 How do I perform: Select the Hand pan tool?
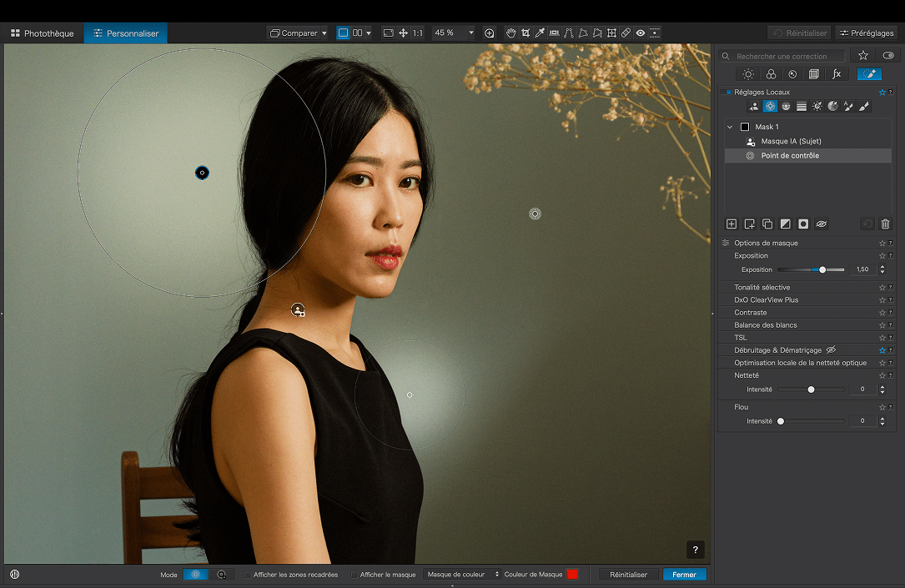(510, 33)
